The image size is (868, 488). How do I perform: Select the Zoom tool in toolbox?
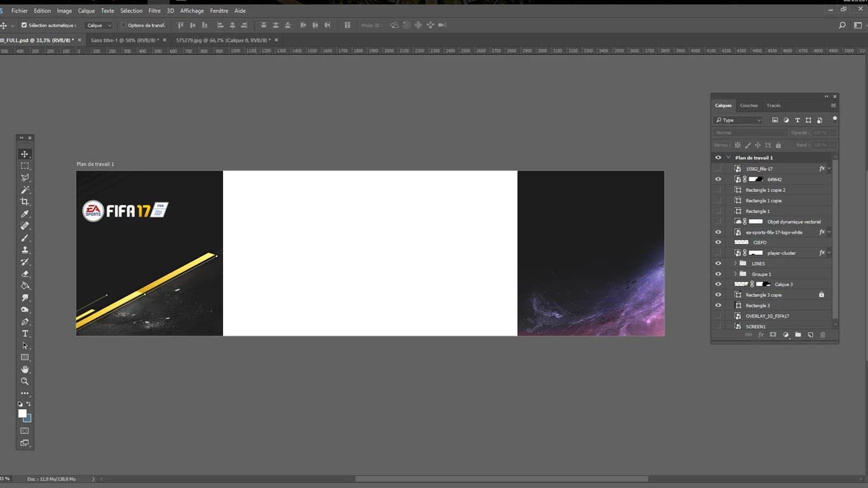(25, 381)
